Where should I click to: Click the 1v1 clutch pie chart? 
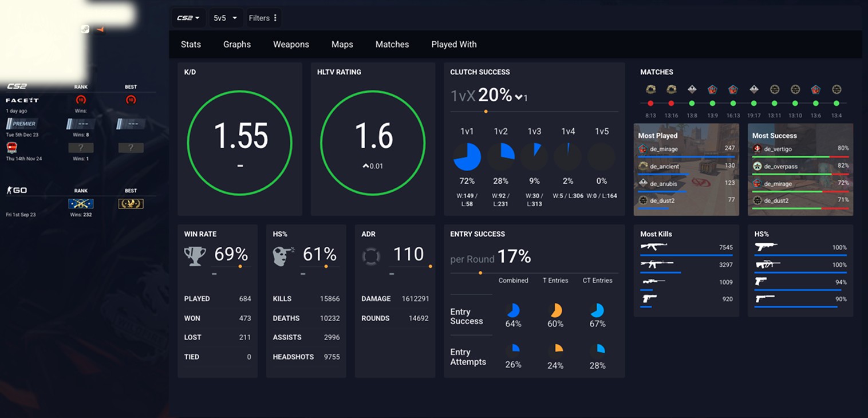(x=467, y=157)
